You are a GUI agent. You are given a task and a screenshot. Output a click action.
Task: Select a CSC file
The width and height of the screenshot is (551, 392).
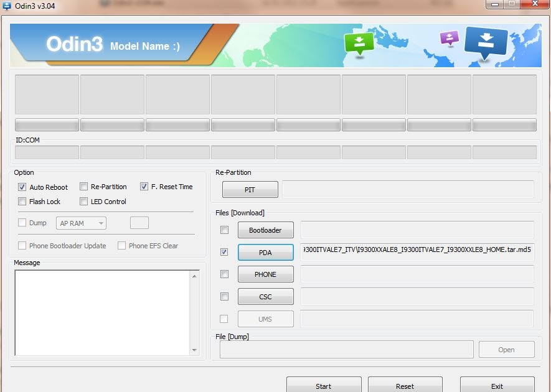coord(266,297)
